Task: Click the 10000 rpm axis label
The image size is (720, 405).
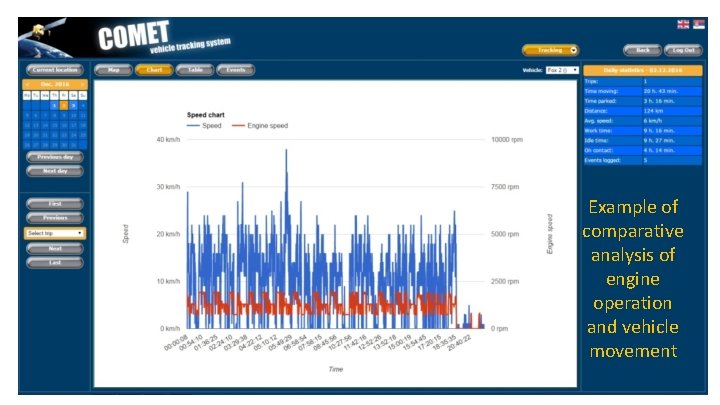Action: click(x=507, y=140)
